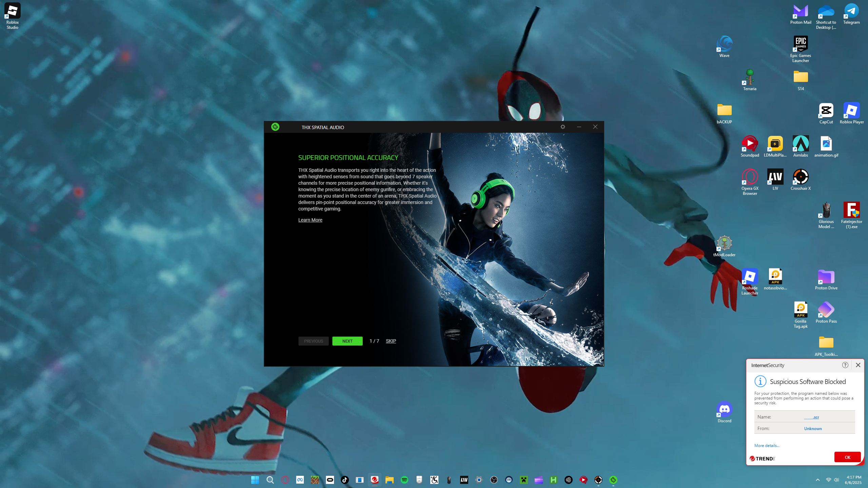Select the Roblox Studio desktop icon
The image size is (868, 488).
point(13,16)
